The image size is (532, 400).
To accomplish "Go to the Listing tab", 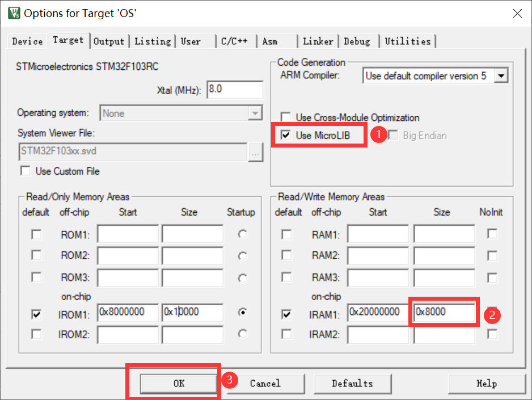I will (x=153, y=41).
